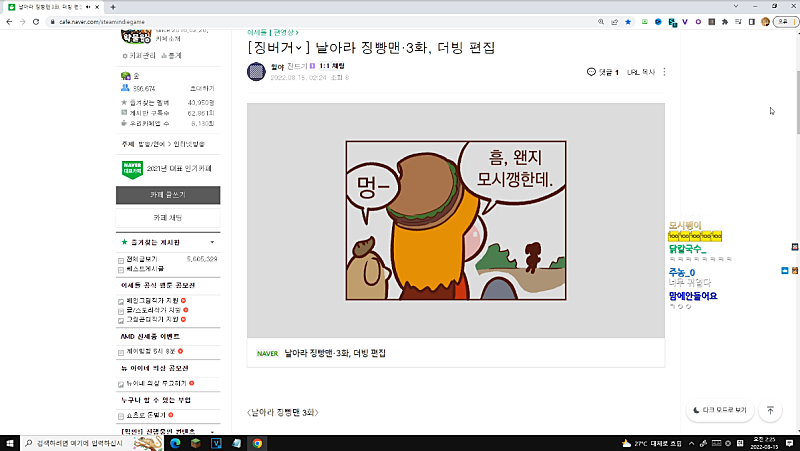Open the 베스트게시글 board
Viewport: 800px width, 451px height.
point(145,268)
